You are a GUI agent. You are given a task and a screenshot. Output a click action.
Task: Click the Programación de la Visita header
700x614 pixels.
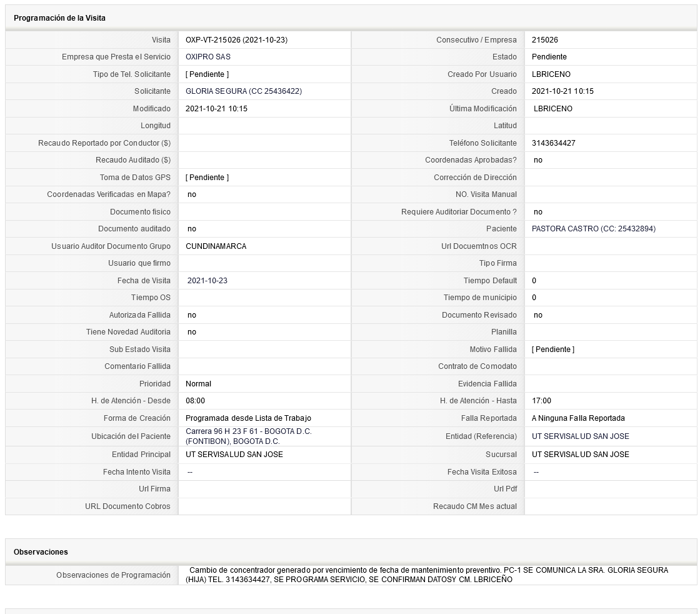click(59, 18)
